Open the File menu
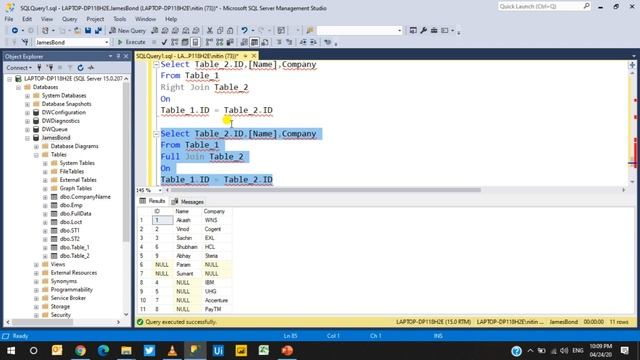Image resolution: width=640 pixels, height=360 pixels. pos(9,19)
